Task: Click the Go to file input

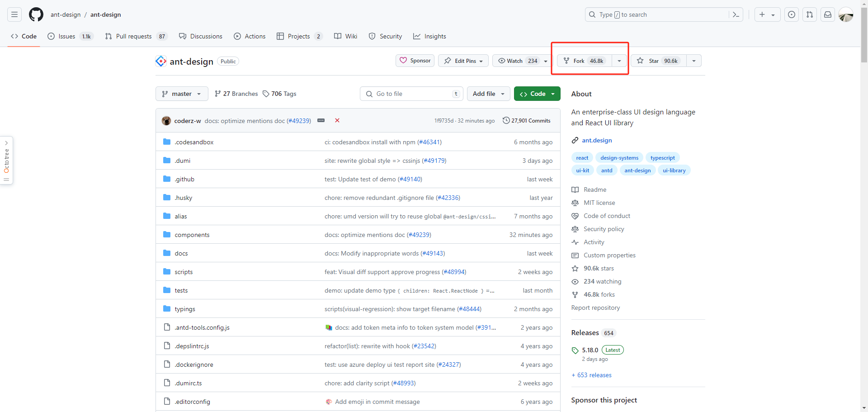Action: (x=412, y=94)
